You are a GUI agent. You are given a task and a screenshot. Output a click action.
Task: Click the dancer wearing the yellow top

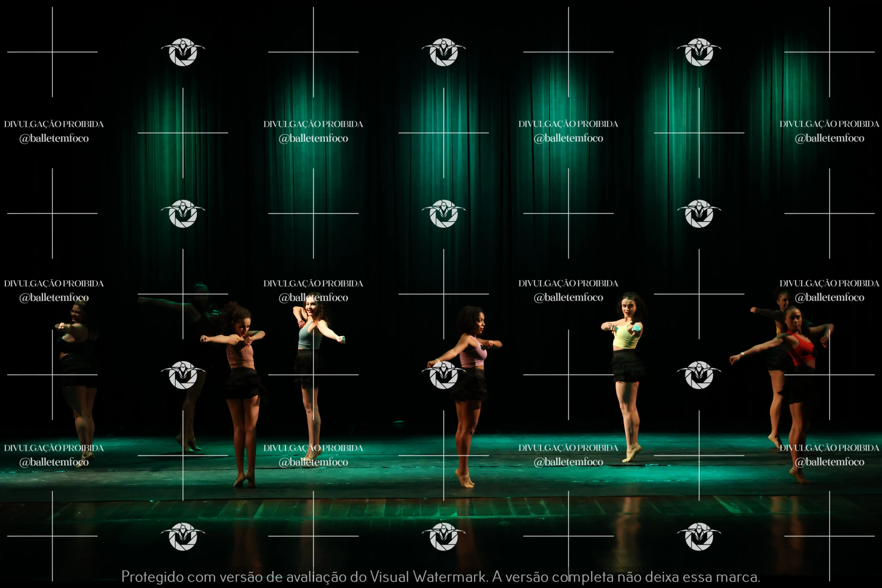[x=626, y=338]
